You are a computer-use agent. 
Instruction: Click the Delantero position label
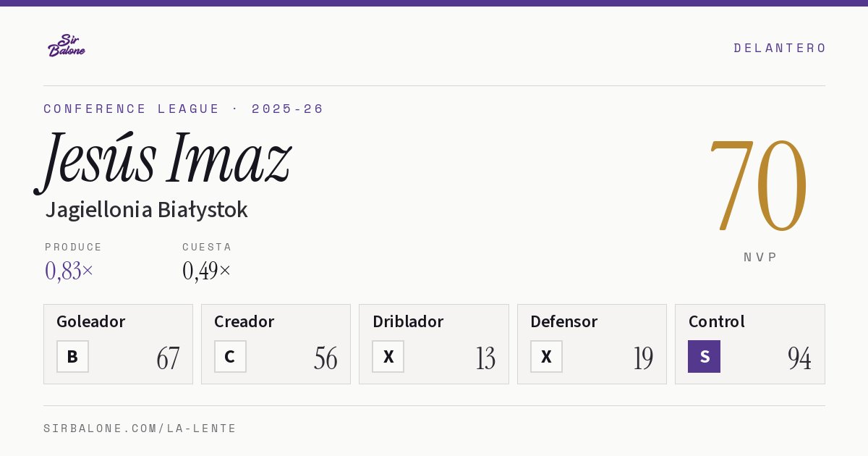pyautogui.click(x=780, y=48)
